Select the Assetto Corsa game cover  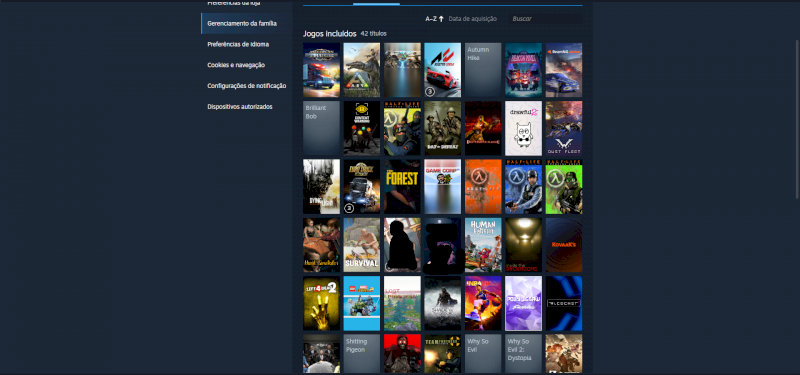(442, 70)
